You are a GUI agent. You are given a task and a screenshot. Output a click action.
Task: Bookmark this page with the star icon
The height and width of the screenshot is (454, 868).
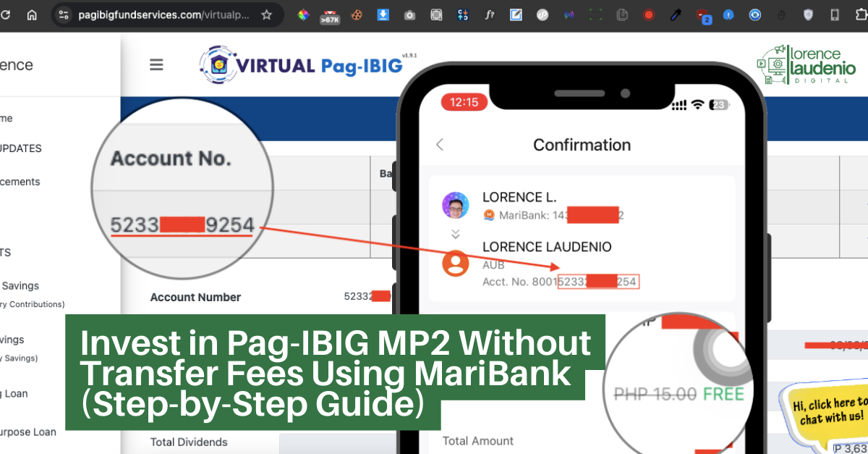pos(266,14)
